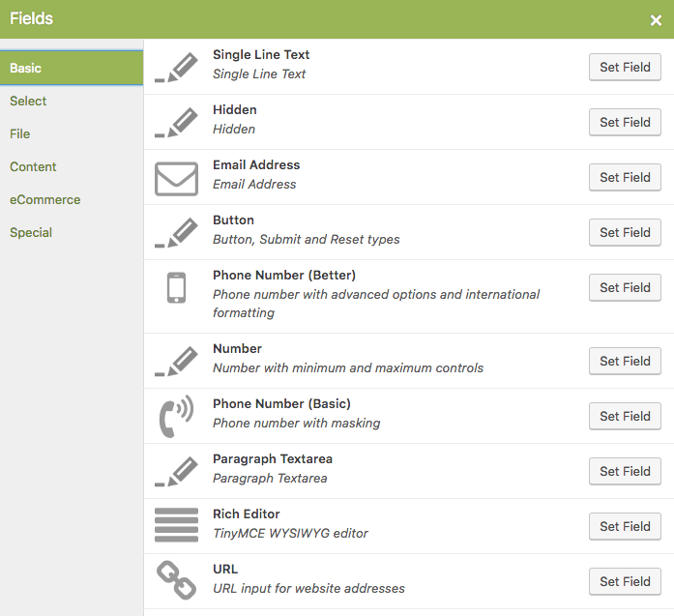This screenshot has width=674, height=616.
Task: Open the File category tab
Action: 19,134
